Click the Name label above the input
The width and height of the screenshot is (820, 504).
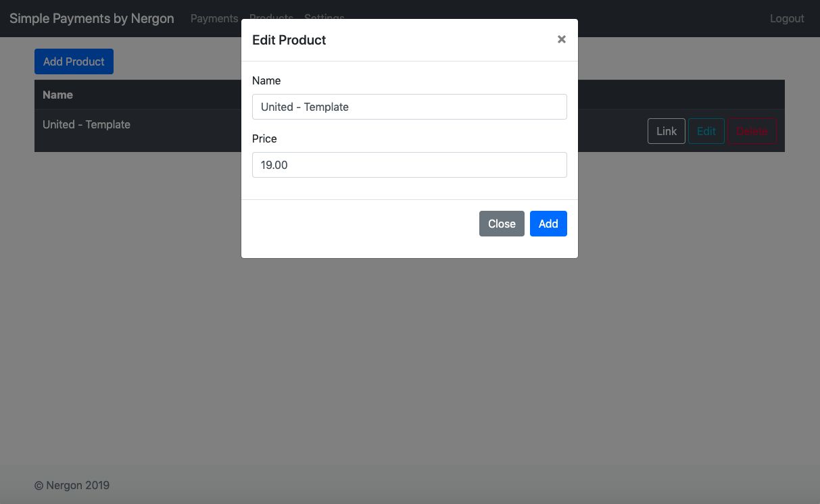click(266, 80)
